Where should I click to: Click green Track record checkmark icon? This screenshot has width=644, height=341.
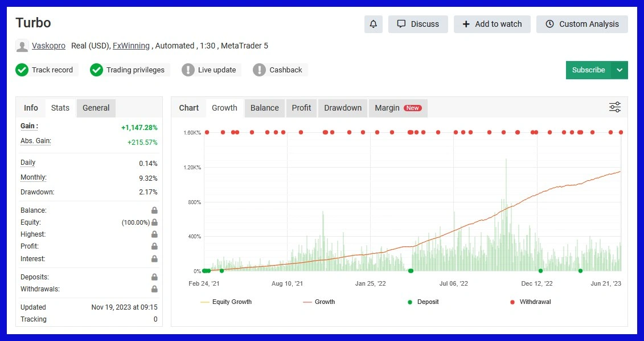22,70
